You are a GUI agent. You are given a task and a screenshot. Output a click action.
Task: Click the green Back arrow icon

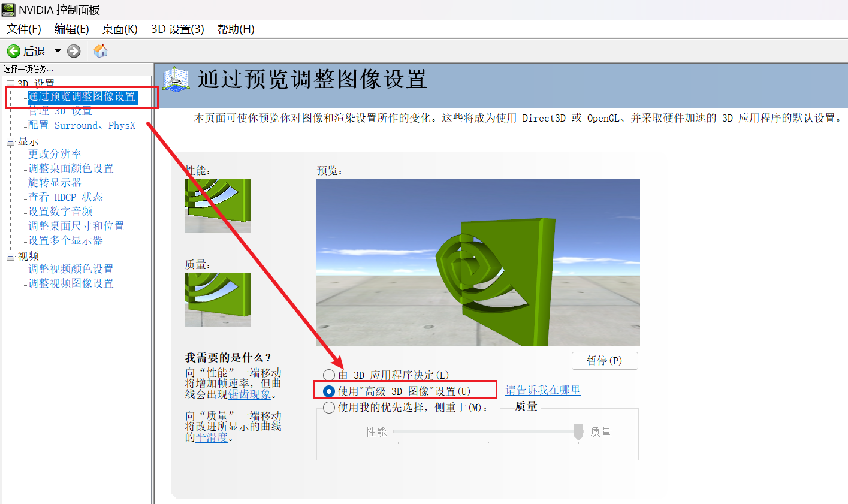click(x=14, y=51)
